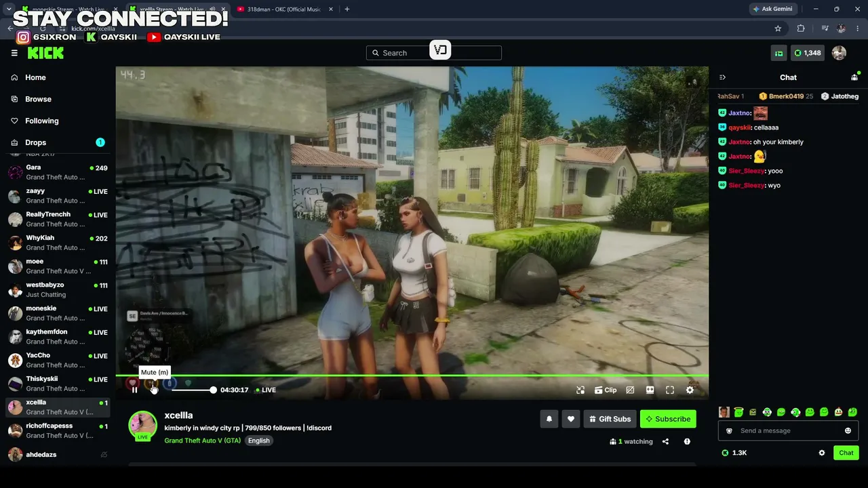
Task: Open chat settings gear
Action: point(822,453)
